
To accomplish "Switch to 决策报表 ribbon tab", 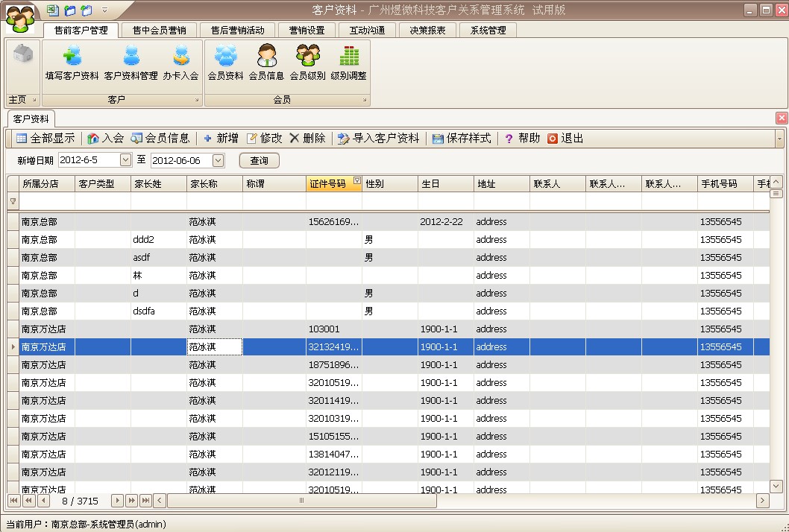I will 428,30.
